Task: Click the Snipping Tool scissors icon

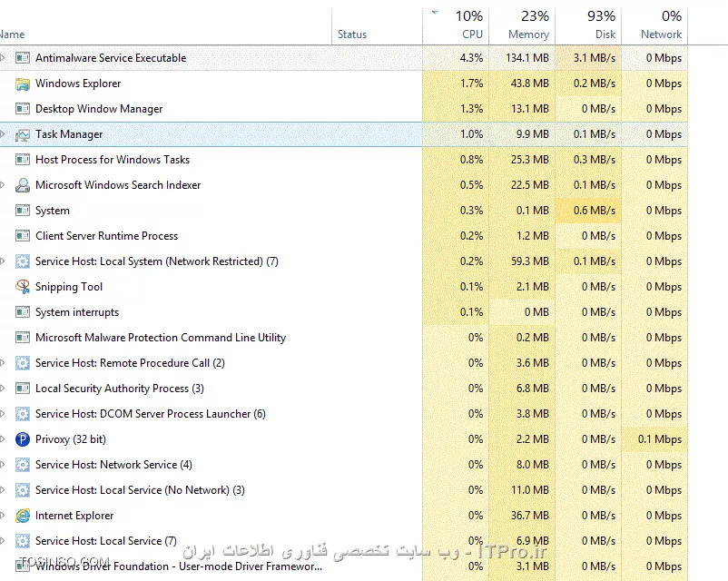Action: click(x=23, y=287)
